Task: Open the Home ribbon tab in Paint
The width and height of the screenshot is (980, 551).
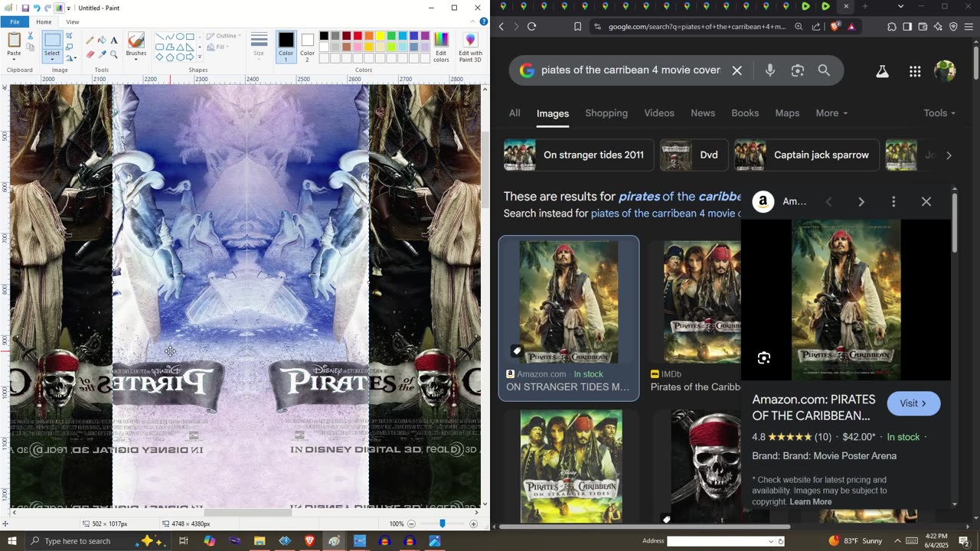Action: coord(44,22)
